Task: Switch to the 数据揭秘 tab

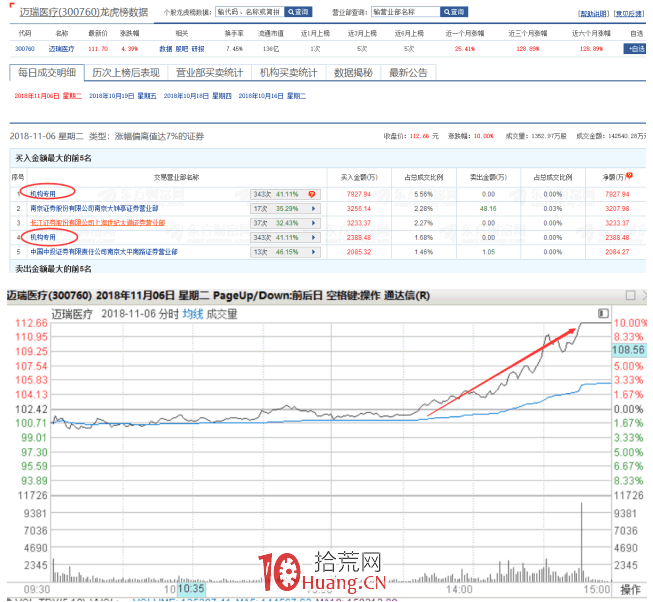Action: 353,73
